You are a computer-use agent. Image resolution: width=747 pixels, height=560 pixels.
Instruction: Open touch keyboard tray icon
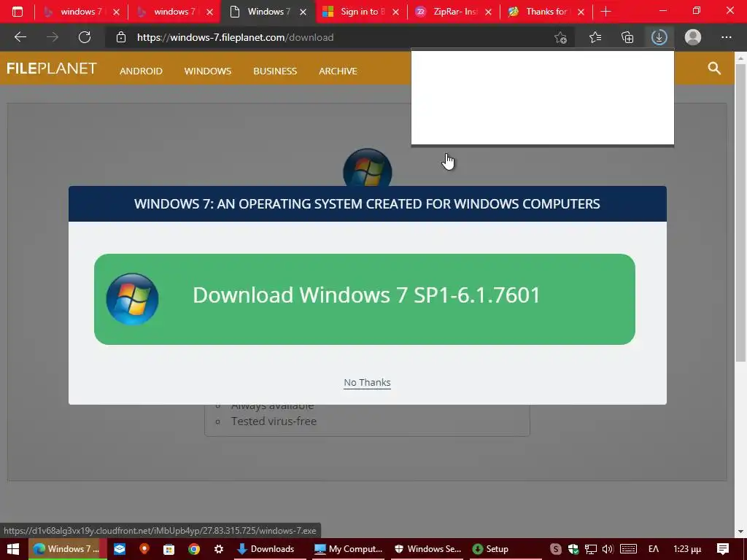628,549
